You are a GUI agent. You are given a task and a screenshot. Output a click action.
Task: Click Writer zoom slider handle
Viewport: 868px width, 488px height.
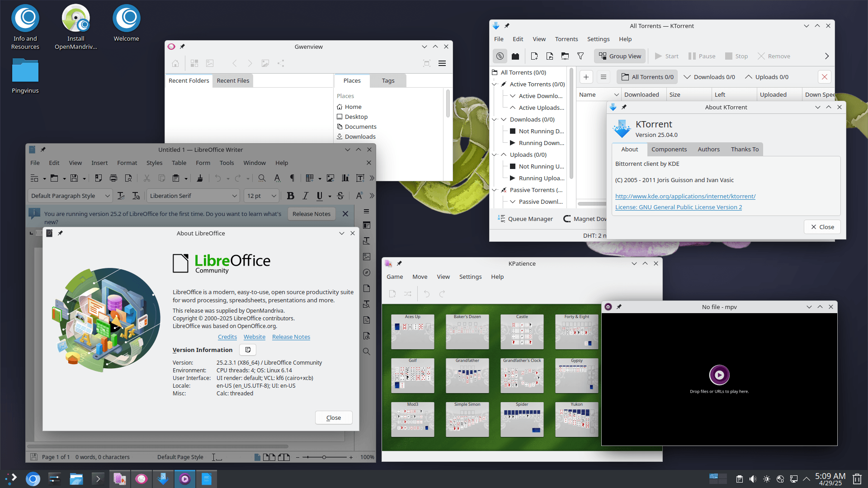pos(324,457)
